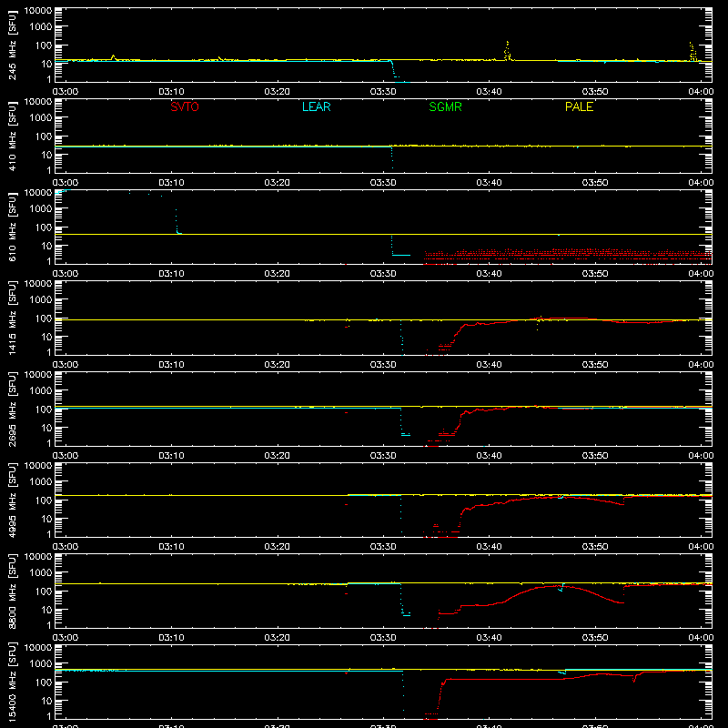Select the '4995 MHz [SFU]' axis title
Screen dimensions: 728x728
[12, 500]
